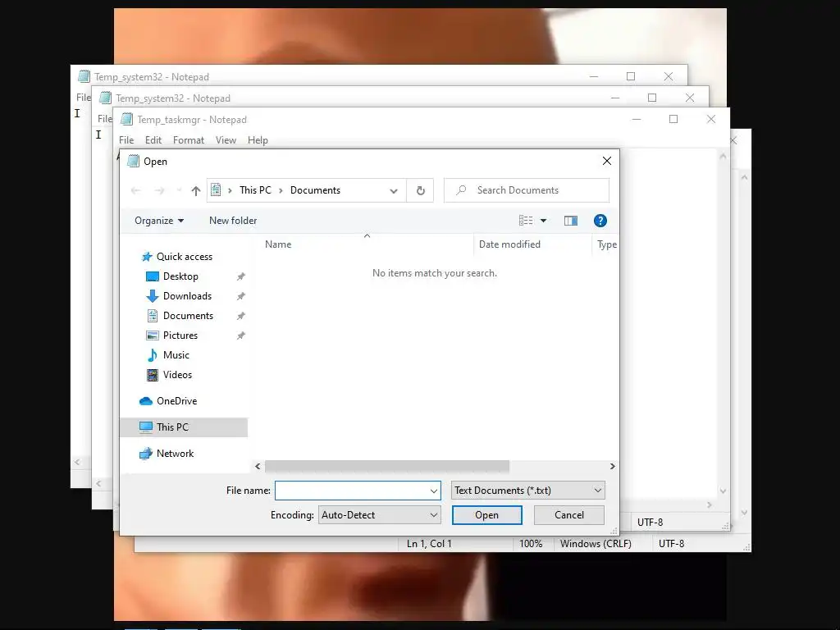The width and height of the screenshot is (840, 630).
Task: Click pin icon next to Pictures
Action: point(241,336)
